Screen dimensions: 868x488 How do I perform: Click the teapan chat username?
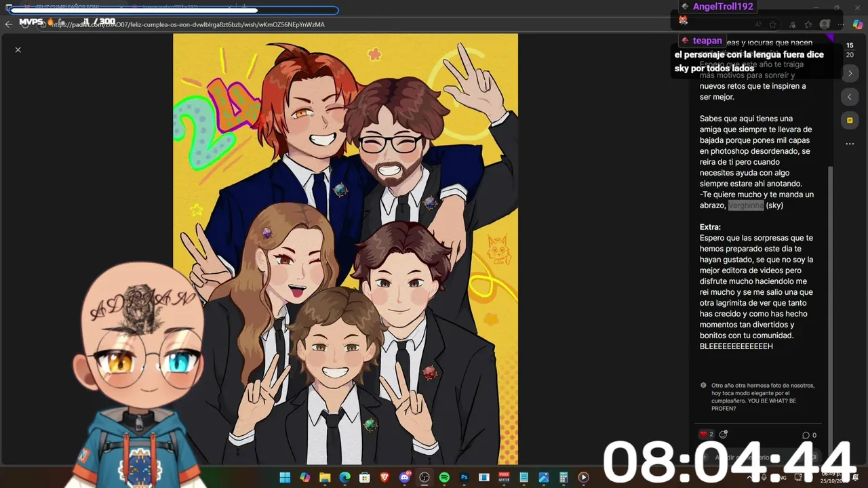tap(707, 41)
